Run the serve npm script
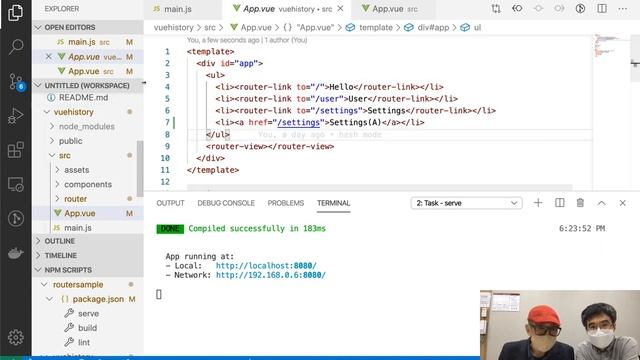 pyautogui.click(x=88, y=313)
